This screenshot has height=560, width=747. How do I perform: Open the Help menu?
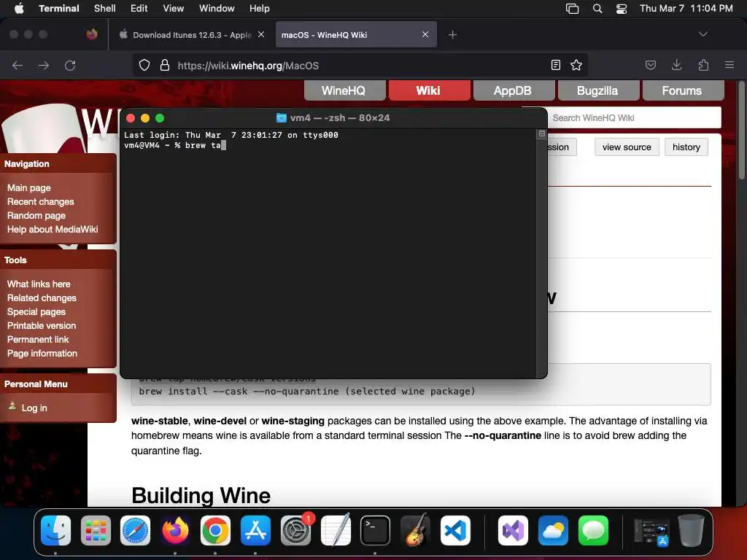(x=260, y=9)
